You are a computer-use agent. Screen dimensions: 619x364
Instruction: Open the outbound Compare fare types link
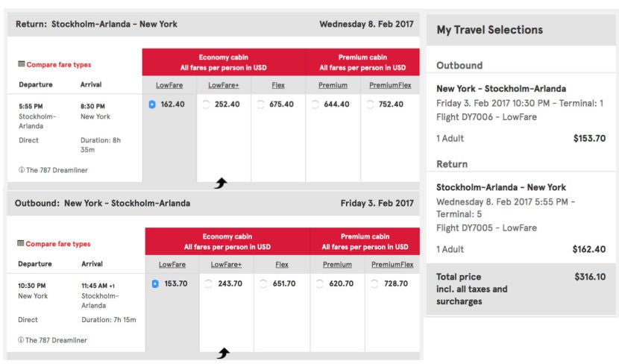coord(58,244)
